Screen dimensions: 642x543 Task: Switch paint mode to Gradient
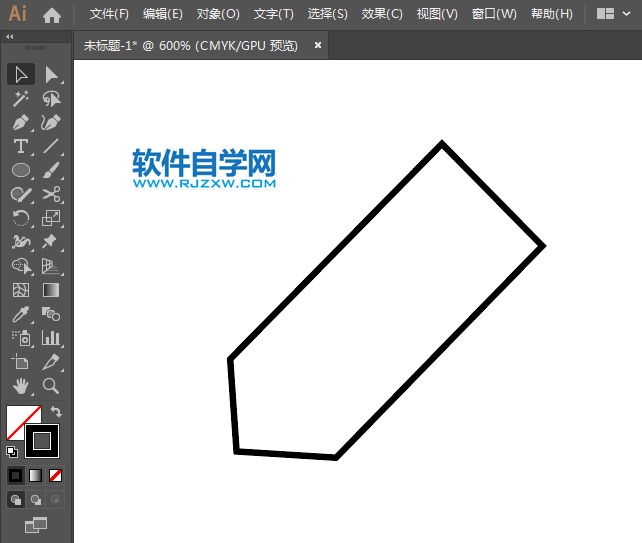(x=36, y=475)
